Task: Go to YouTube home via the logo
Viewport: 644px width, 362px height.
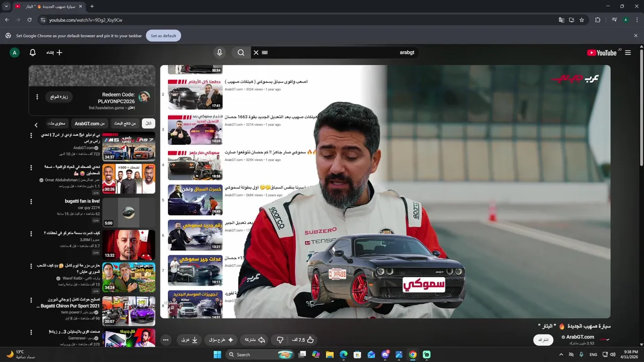Action: (x=602, y=52)
